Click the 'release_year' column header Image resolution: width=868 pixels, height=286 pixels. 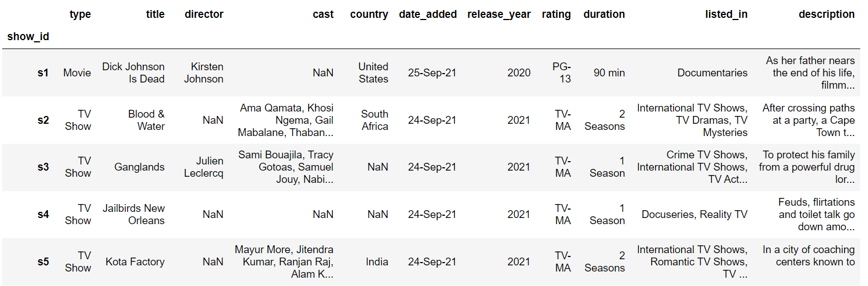coord(499,14)
